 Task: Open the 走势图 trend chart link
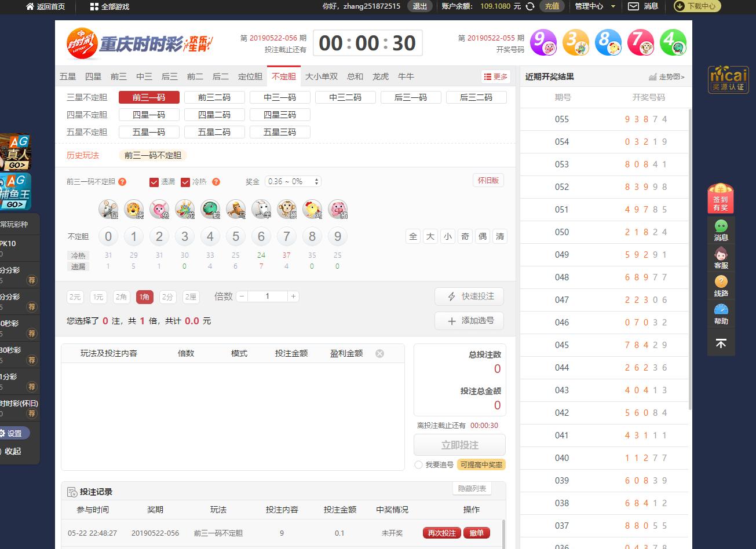click(x=667, y=77)
